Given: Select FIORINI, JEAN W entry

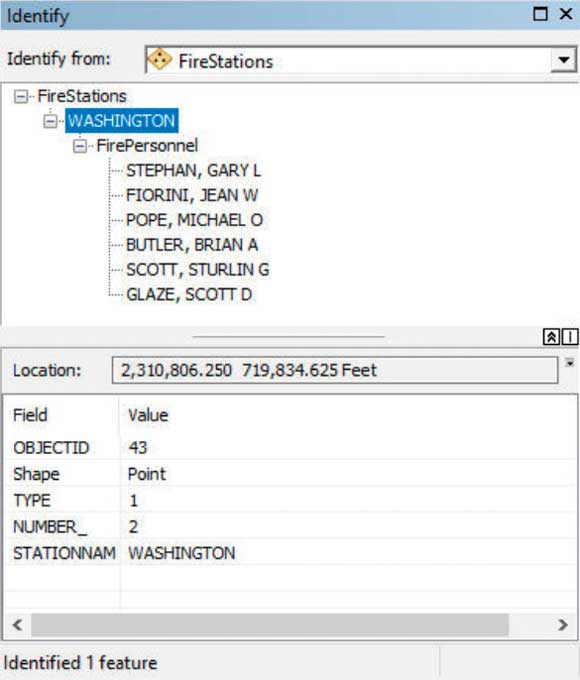Looking at the screenshot, I should pos(192,195).
